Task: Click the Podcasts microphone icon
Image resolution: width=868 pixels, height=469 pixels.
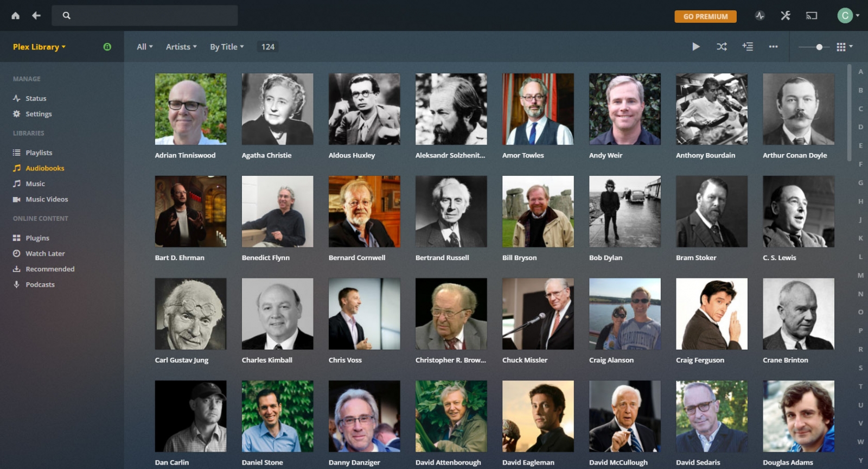Action: [x=17, y=284]
